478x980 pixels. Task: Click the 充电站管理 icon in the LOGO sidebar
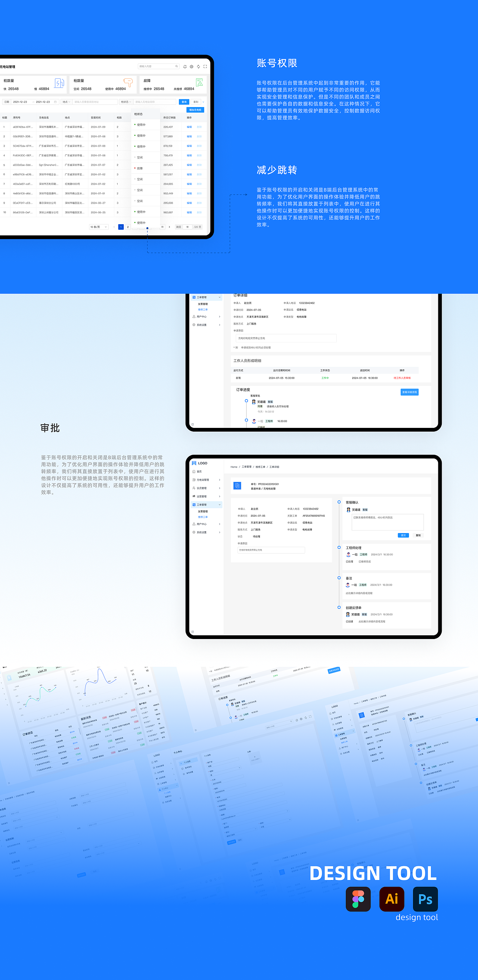[194, 480]
